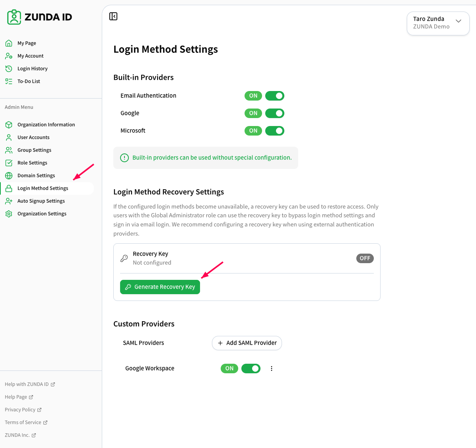Open My Page home icon

(x=9, y=43)
